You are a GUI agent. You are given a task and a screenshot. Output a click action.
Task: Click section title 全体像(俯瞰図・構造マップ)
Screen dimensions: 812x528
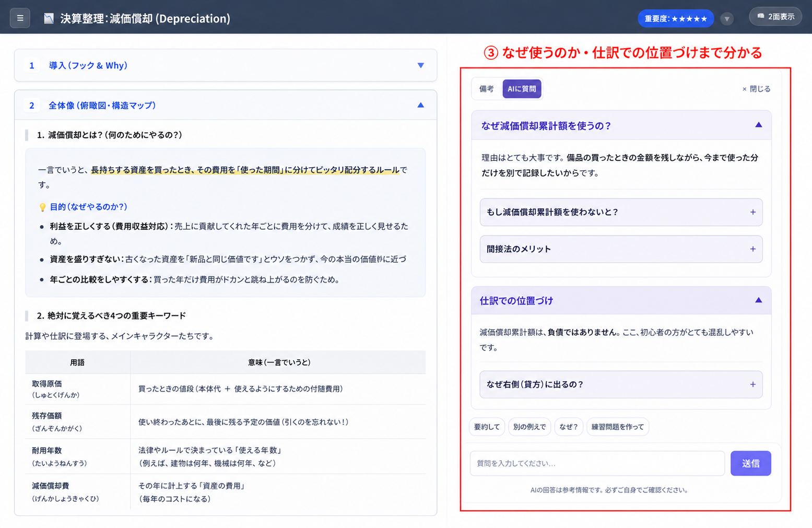[x=102, y=105]
